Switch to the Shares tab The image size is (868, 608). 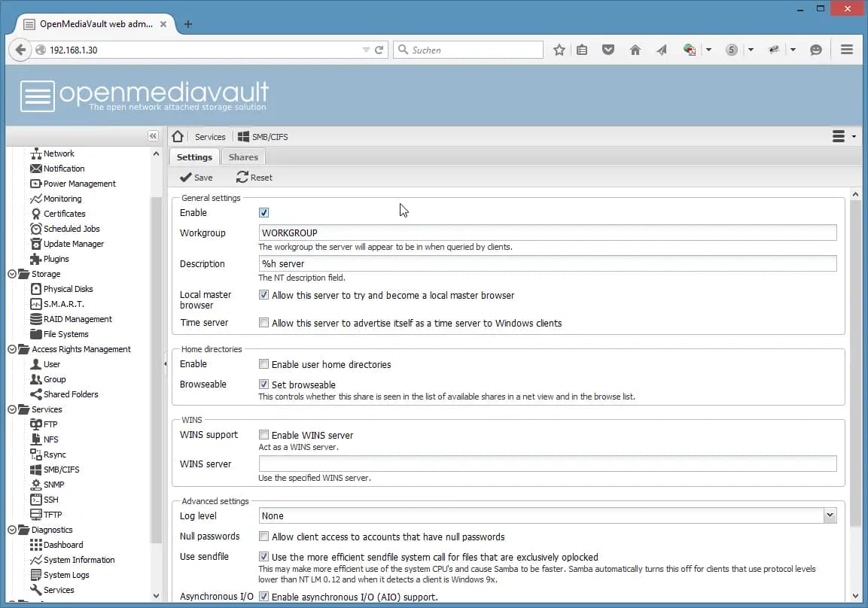244,157
